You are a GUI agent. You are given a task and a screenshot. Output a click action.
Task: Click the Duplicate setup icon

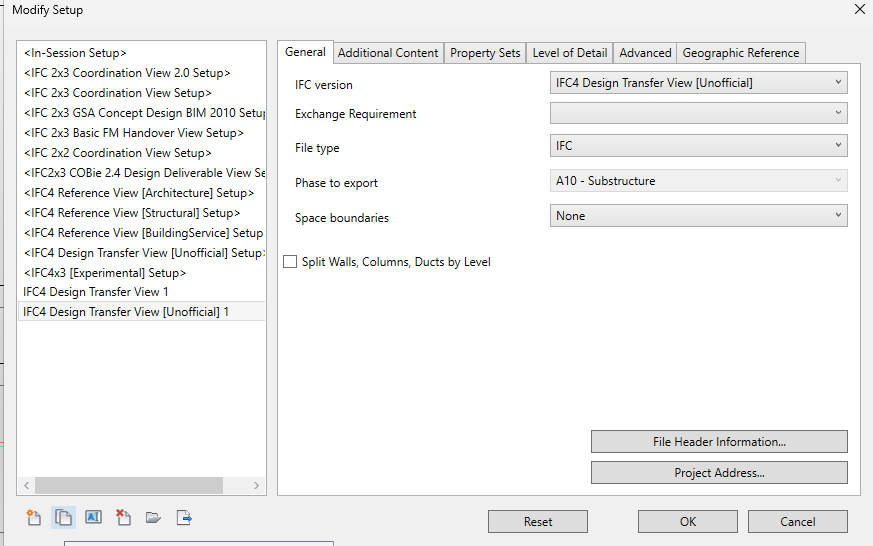click(63, 518)
